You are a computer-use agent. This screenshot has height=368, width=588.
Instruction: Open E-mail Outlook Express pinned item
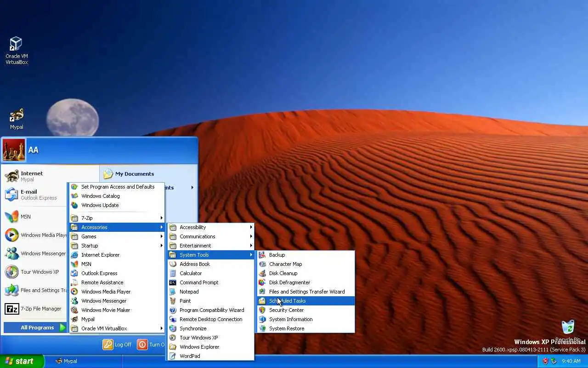(x=35, y=195)
